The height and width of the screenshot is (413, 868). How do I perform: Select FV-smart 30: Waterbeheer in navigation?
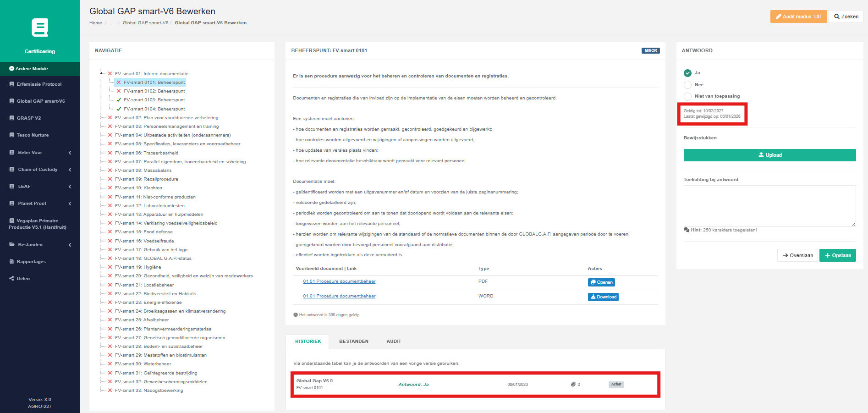143,364
